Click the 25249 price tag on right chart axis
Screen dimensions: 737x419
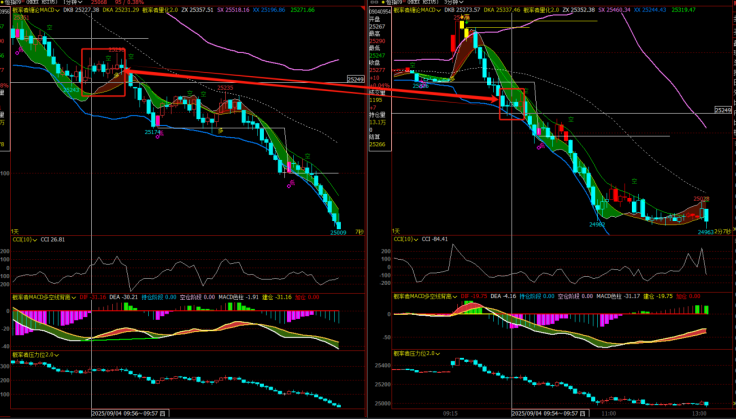724,110
